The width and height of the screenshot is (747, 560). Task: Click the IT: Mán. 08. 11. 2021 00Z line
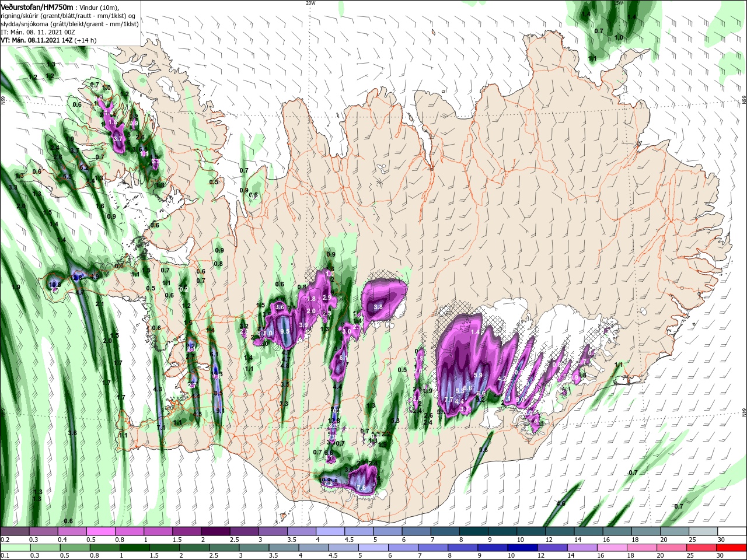click(39, 32)
